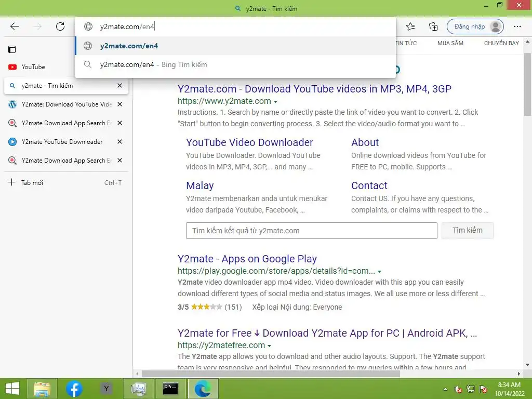Open Contact sublink
This screenshot has width=532, height=399.
(x=369, y=185)
